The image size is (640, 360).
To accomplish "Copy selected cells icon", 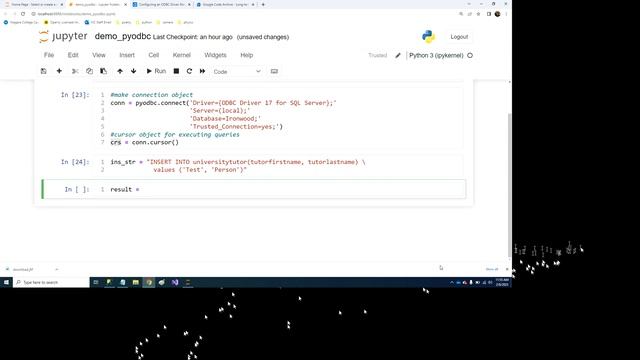I will pos(89,71).
